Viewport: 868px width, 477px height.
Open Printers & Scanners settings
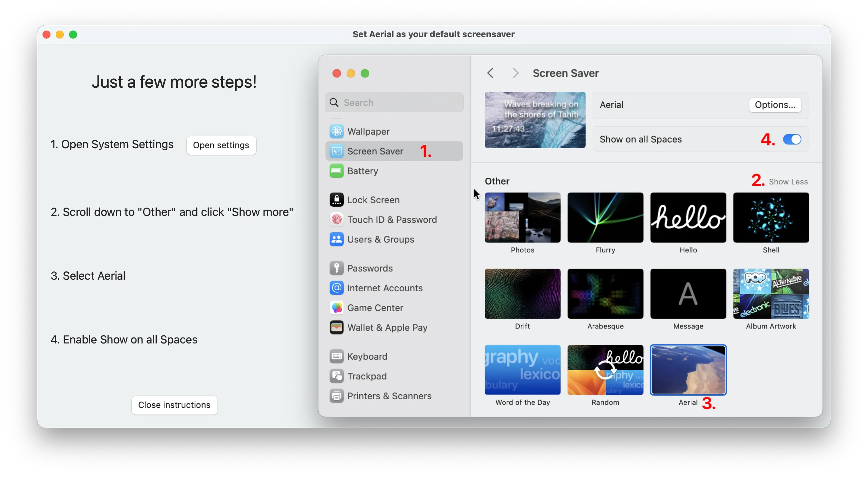pyautogui.click(x=394, y=396)
